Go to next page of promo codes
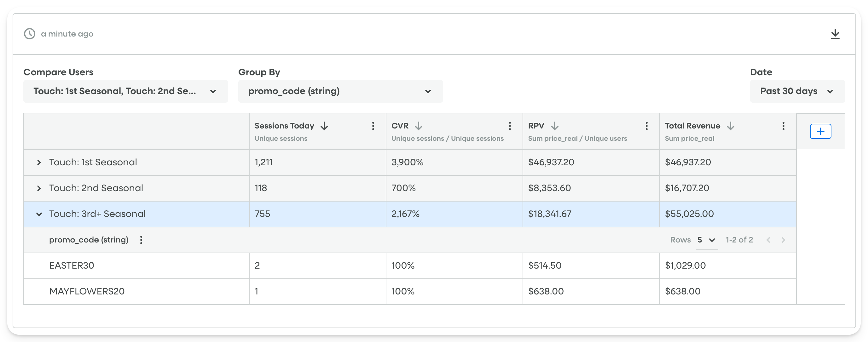 (784, 240)
